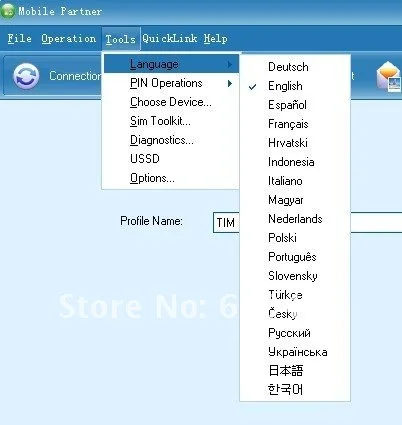Pick Korean 한국어 in the language list
This screenshot has height=425, width=402.
(295, 389)
